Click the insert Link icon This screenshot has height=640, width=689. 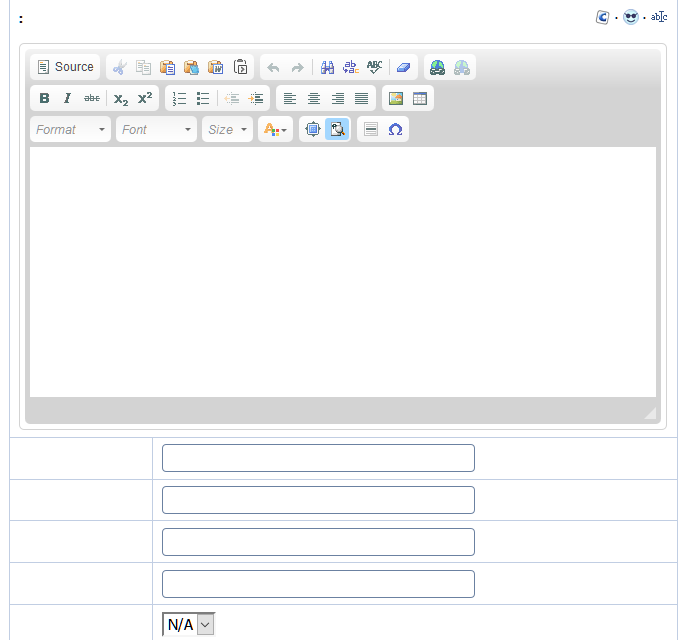[437, 67]
